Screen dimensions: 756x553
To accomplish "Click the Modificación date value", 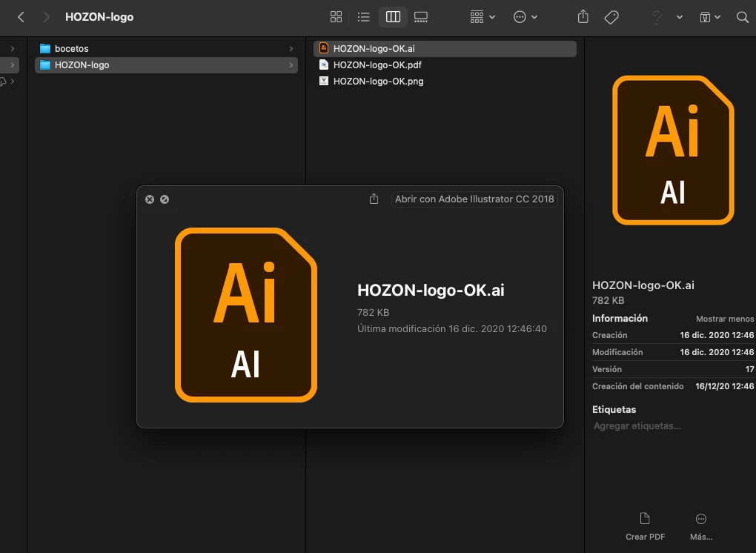I will click(x=717, y=352).
